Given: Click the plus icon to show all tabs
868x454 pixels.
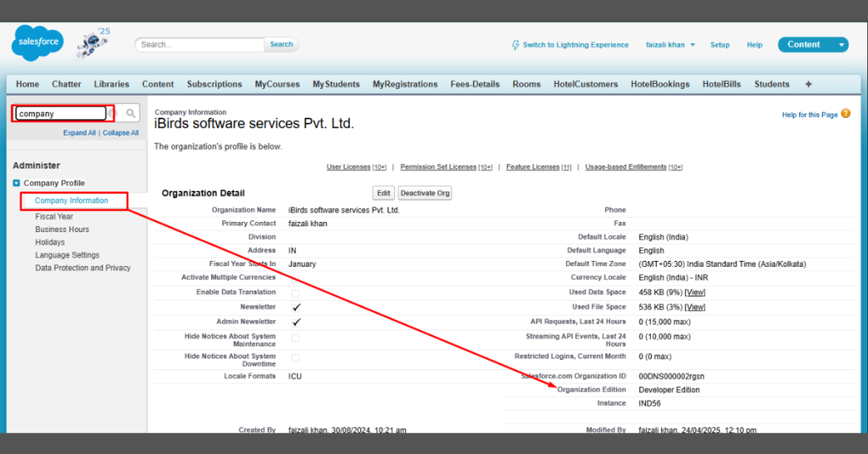Looking at the screenshot, I should click(808, 84).
